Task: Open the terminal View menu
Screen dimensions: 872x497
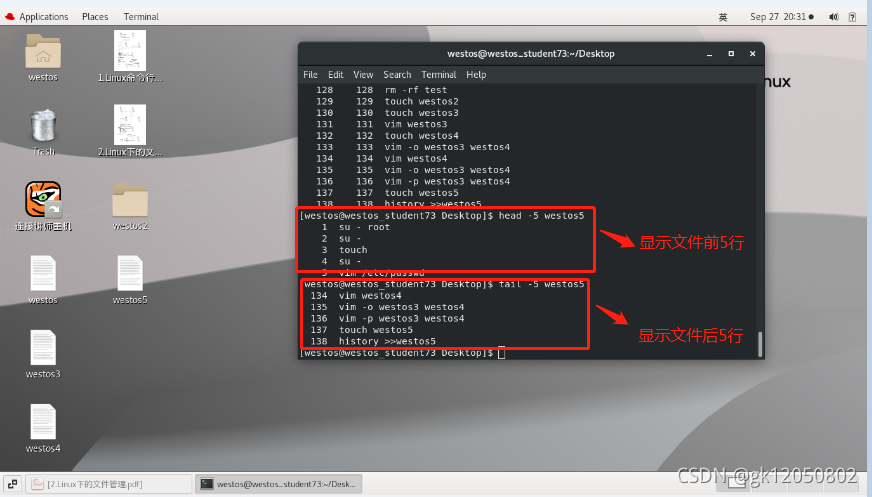Action: (x=363, y=74)
